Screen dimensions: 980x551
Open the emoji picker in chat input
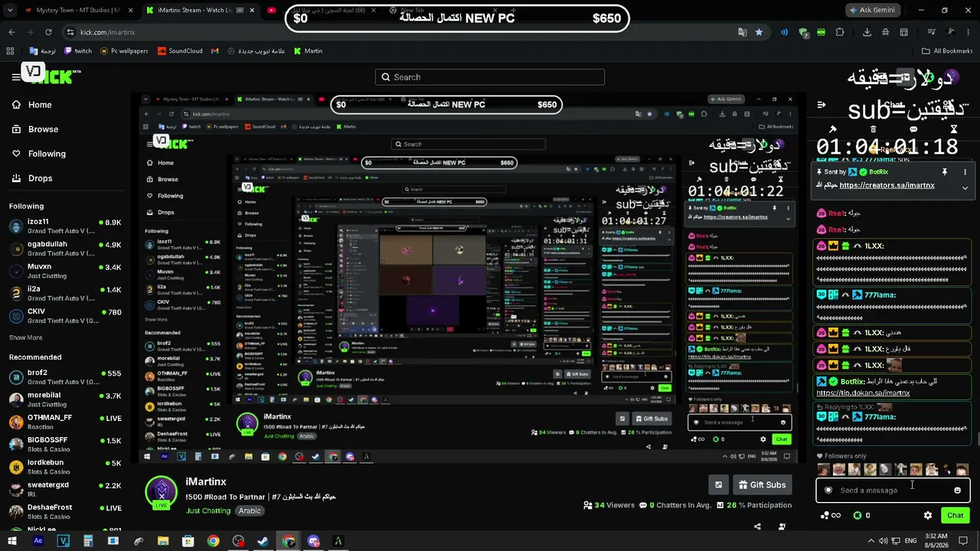(x=957, y=491)
